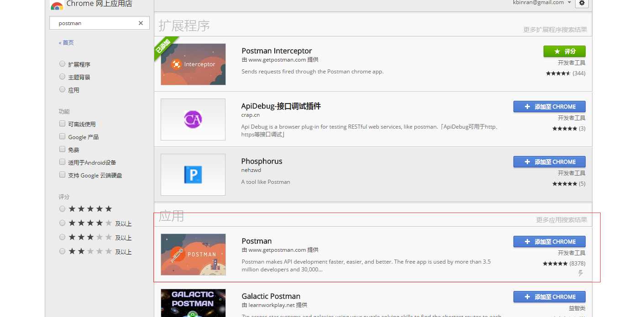The image size is (644, 317).
Task: Click the crap.cn publisher text
Action: (251, 115)
